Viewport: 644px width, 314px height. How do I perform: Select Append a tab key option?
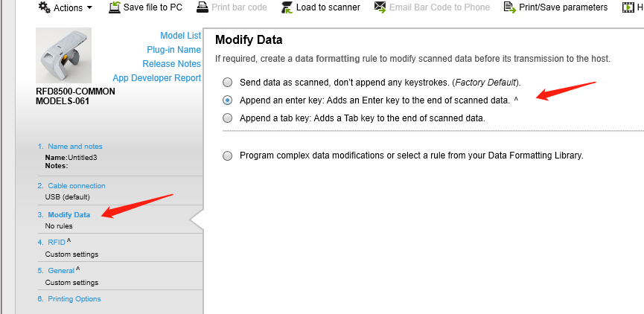227,118
